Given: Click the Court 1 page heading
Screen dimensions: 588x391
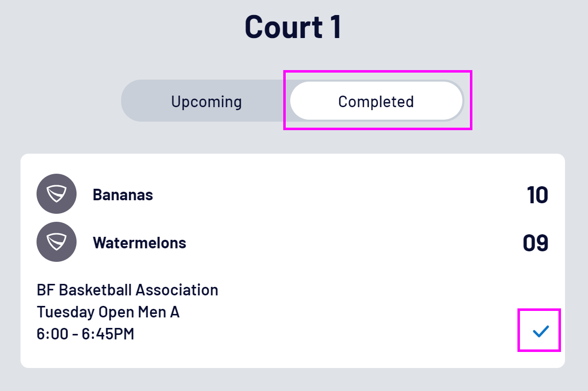Looking at the screenshot, I should (x=293, y=27).
